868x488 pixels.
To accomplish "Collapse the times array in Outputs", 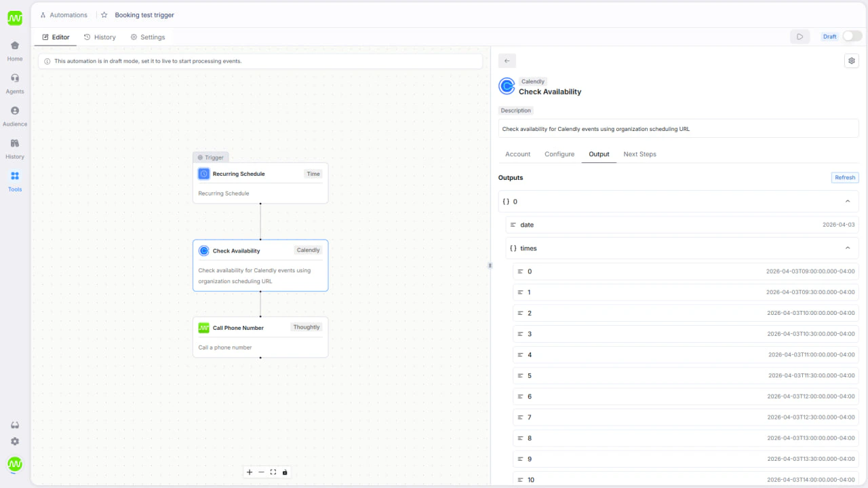I will [848, 248].
